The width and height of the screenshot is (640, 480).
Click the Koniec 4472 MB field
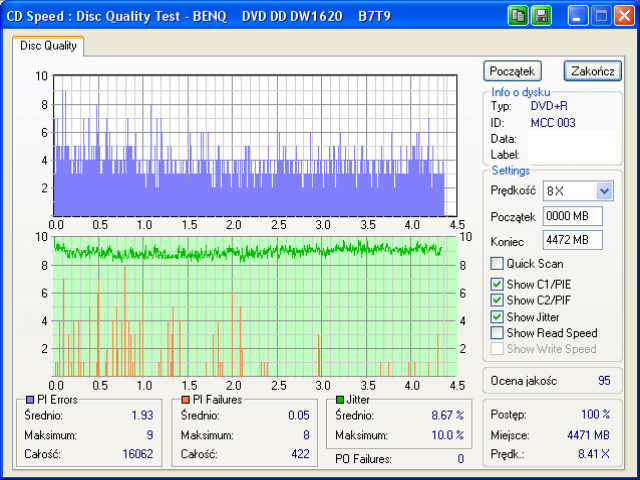pos(573,240)
